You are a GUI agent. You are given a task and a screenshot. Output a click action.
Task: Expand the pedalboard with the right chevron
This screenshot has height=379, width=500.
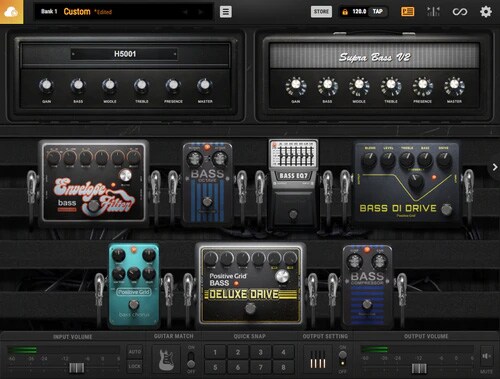tap(495, 167)
